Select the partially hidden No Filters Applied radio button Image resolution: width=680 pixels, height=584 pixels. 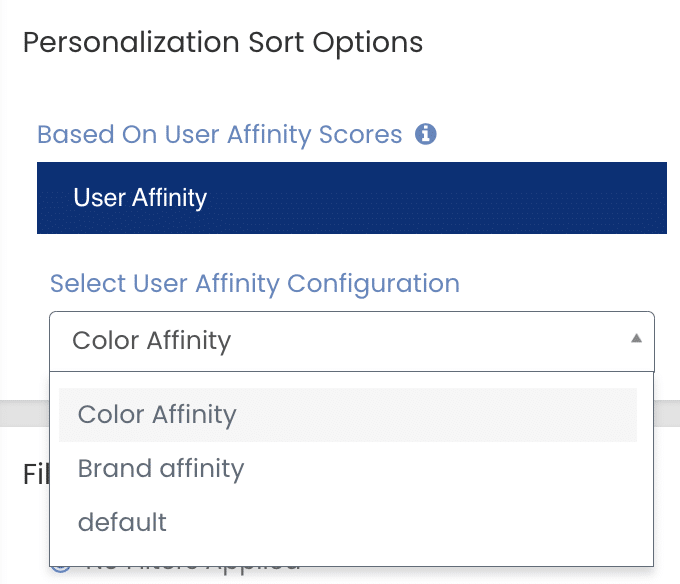pyautogui.click(x=59, y=566)
